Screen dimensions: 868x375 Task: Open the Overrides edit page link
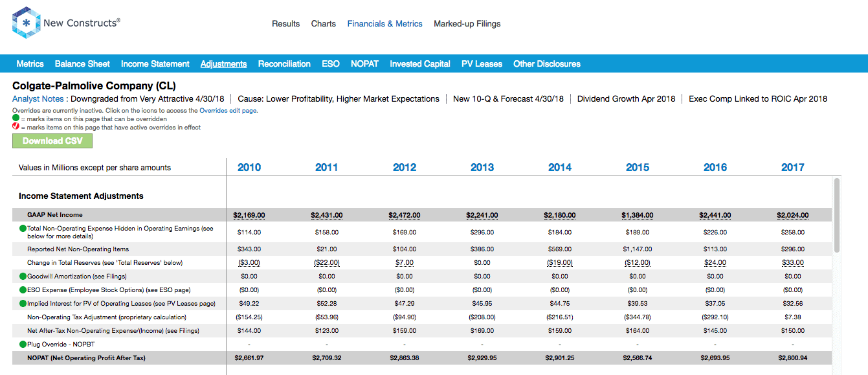tap(228, 111)
